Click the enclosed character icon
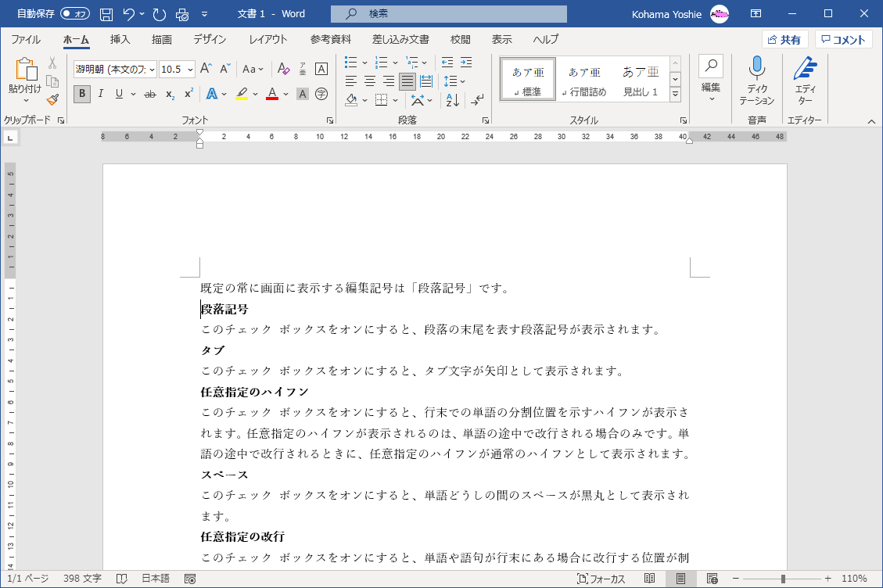 click(x=321, y=94)
